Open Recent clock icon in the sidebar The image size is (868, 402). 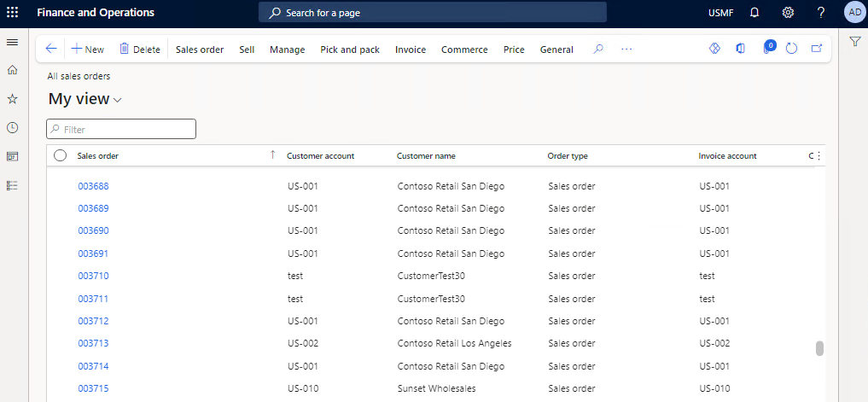coord(12,128)
